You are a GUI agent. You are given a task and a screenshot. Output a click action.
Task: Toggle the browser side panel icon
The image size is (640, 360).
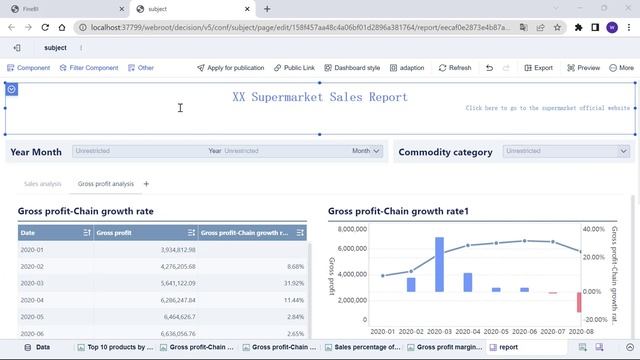point(595,27)
